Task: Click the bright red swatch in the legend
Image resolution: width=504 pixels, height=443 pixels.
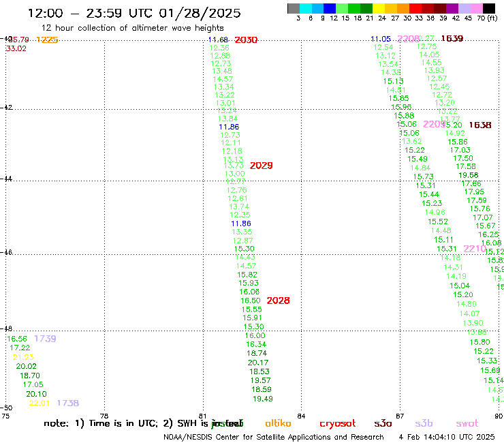Action: (x=415, y=8)
